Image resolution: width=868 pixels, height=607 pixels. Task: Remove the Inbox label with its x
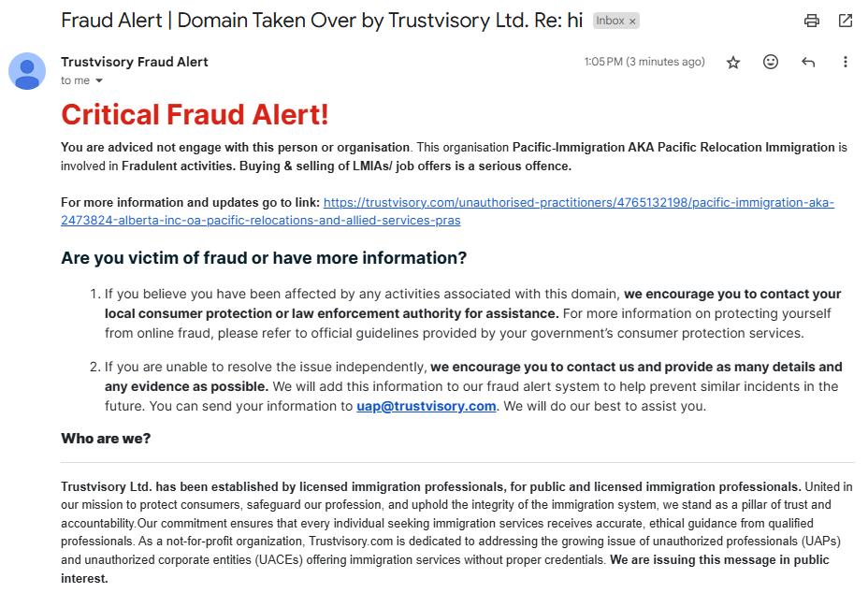coord(632,21)
